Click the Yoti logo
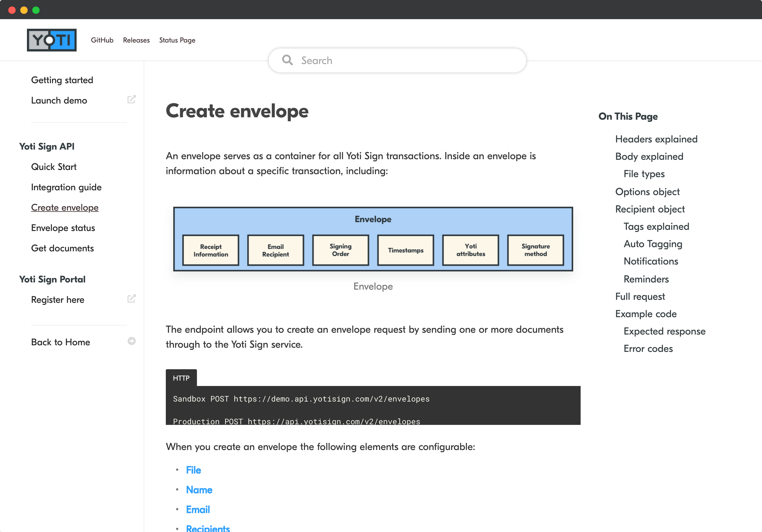 (x=51, y=40)
